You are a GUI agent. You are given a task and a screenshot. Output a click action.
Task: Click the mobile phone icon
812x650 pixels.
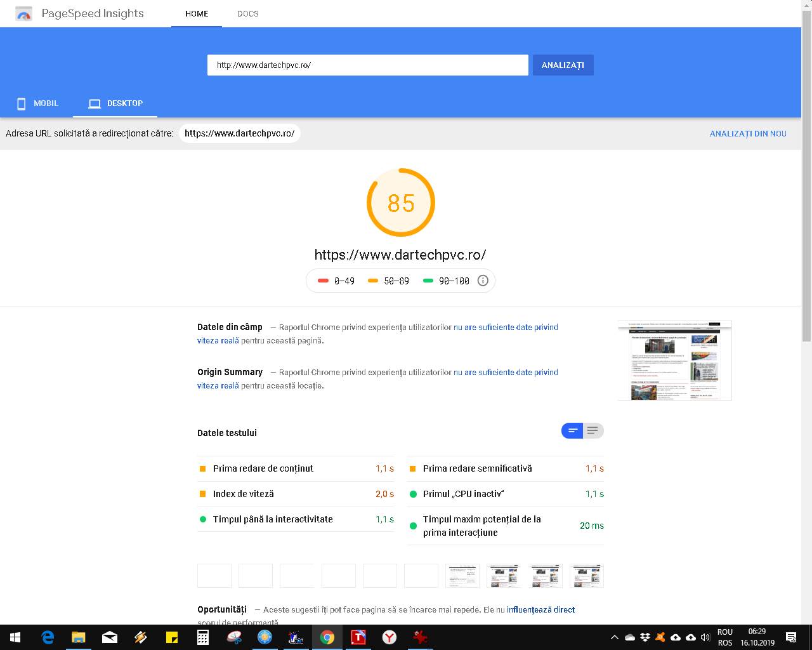[x=21, y=103]
